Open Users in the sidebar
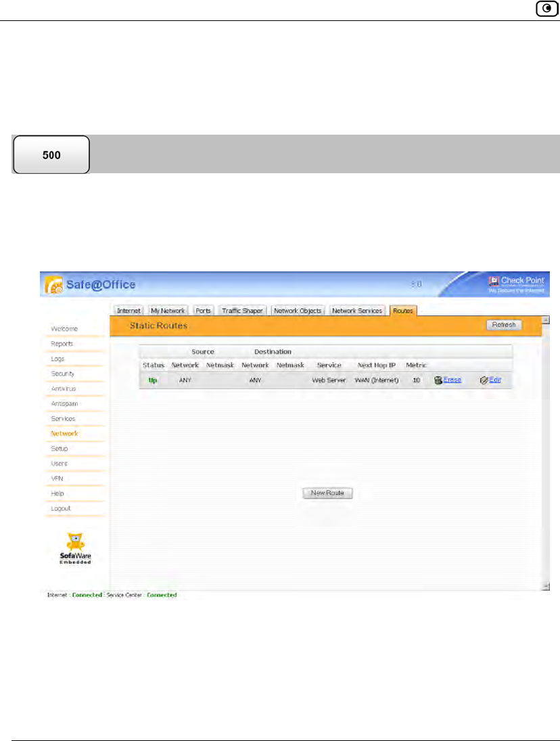The height and width of the screenshot is (741, 560). click(59, 464)
